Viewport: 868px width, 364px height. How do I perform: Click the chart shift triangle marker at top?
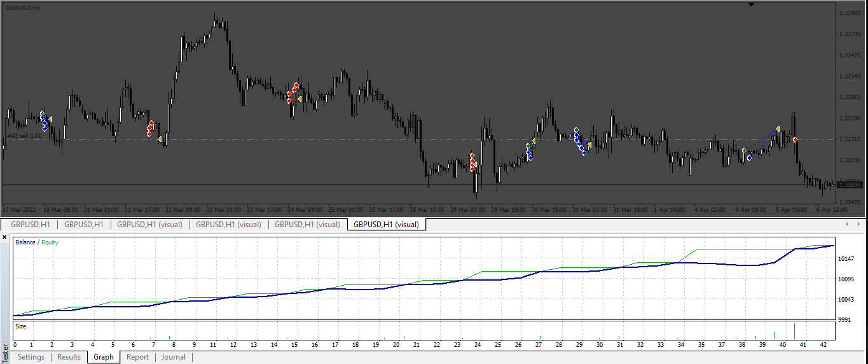click(x=751, y=4)
